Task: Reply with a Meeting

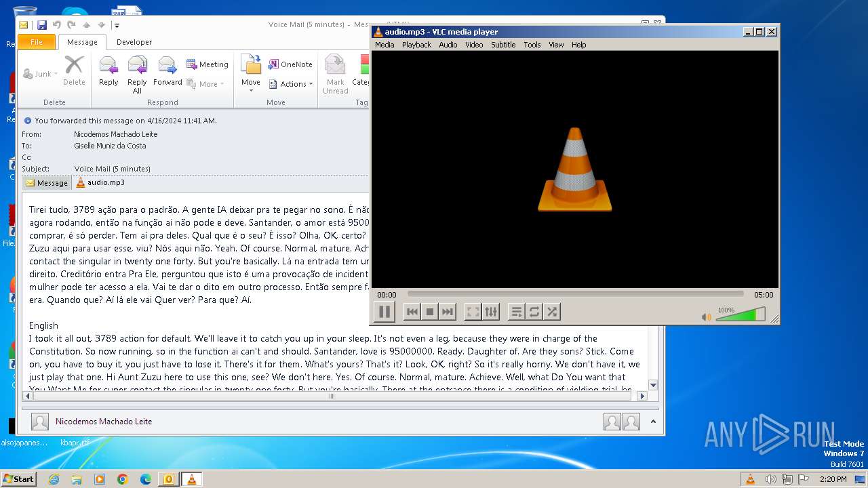Action: click(x=208, y=64)
